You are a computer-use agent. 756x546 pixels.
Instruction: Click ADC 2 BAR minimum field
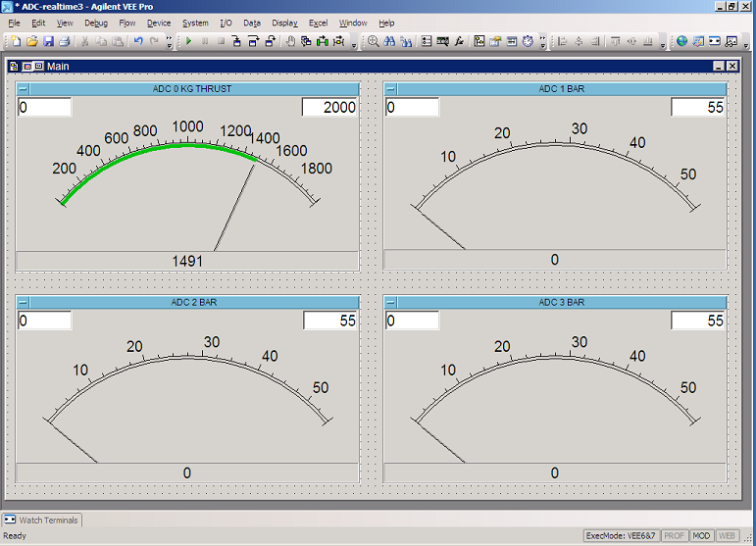coord(44,321)
